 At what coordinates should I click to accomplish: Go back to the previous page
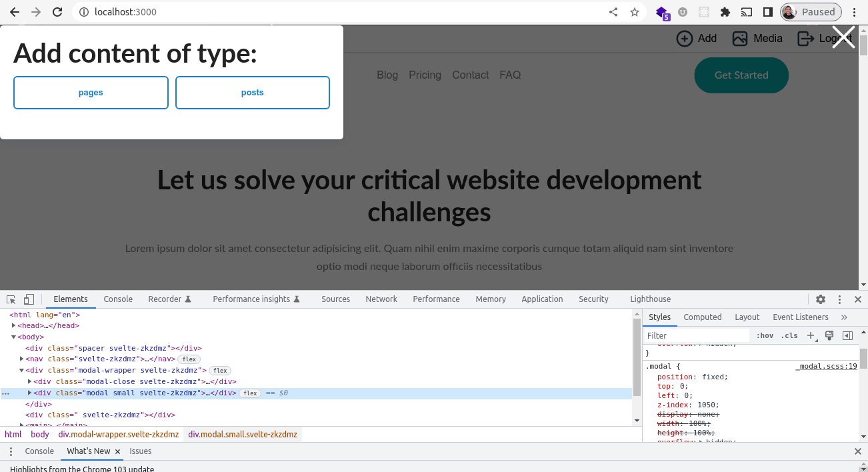14,12
